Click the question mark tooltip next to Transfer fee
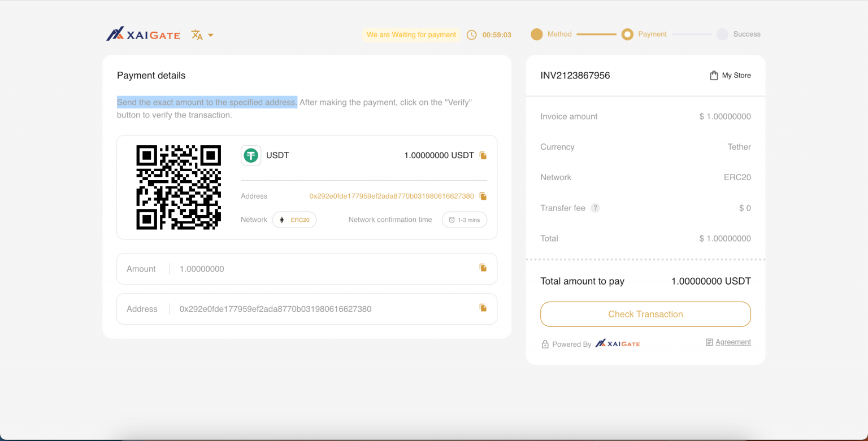The image size is (868, 441). coord(595,208)
